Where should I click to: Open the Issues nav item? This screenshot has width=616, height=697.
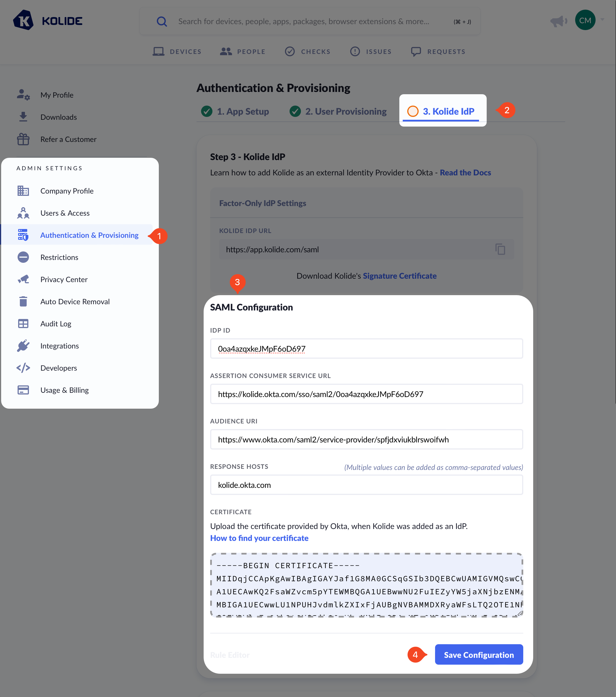point(371,51)
